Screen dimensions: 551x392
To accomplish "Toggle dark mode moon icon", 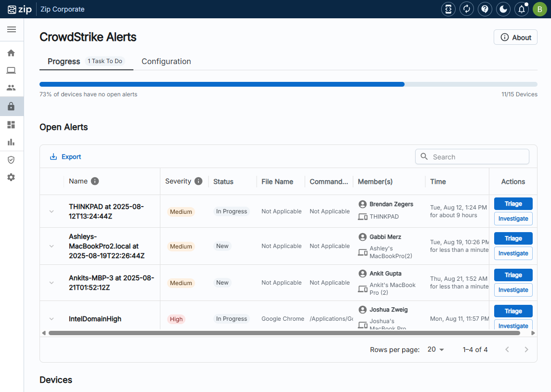I will click(x=503, y=9).
